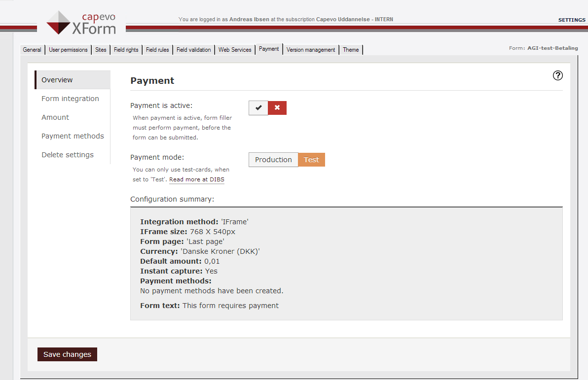Switch to the Field validation tab
The height and width of the screenshot is (380, 588).
pyautogui.click(x=193, y=50)
